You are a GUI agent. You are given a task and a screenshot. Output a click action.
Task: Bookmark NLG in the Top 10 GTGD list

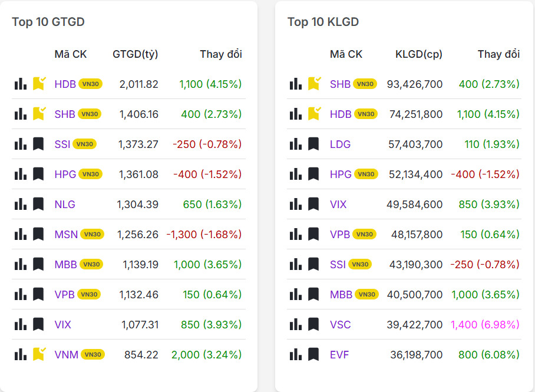point(38,204)
